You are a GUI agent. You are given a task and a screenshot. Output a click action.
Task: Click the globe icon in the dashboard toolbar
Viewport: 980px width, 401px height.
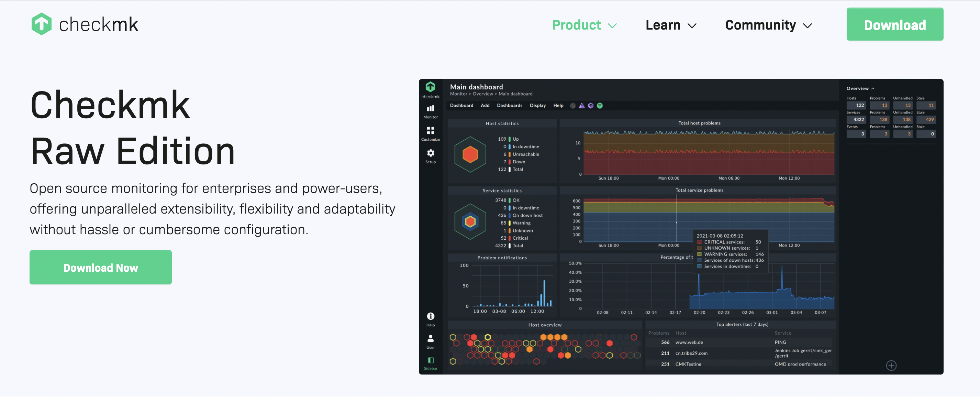click(x=572, y=106)
